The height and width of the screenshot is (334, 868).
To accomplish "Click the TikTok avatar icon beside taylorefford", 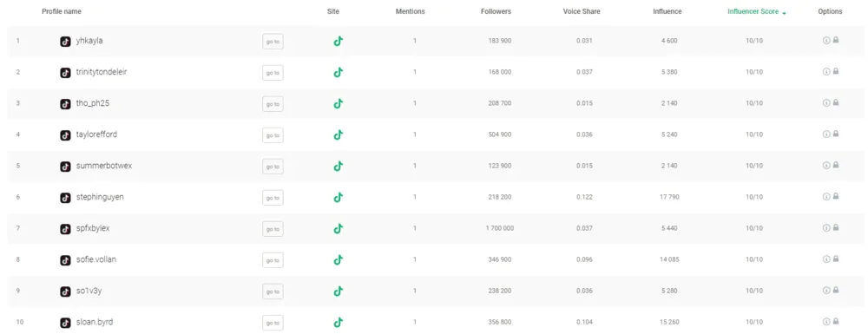I will tap(65, 135).
